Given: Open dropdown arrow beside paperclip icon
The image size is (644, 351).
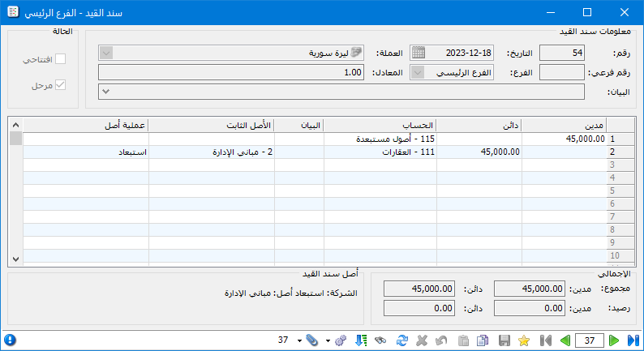Looking at the screenshot, I should tap(299, 340).
